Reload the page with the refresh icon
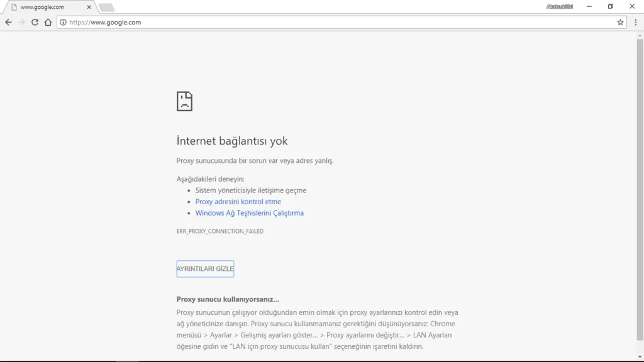Image resolution: width=644 pixels, height=362 pixels. [35, 22]
